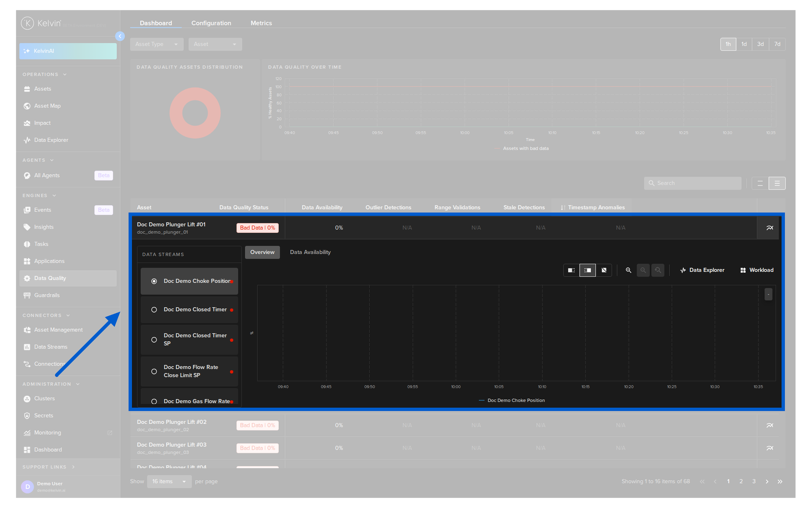Collapse the sidebar with the arrow button
Screen dimensions: 812x508
(x=120, y=36)
